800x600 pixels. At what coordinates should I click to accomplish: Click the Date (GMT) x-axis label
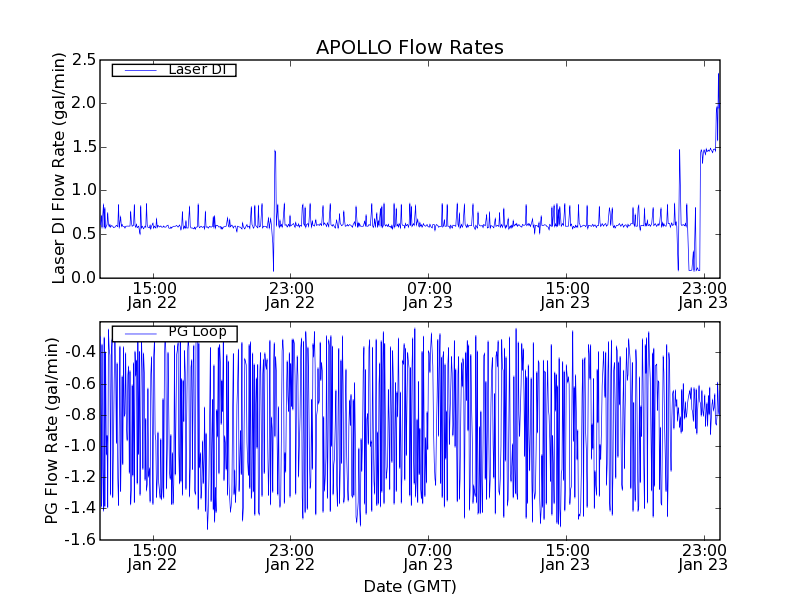[409, 586]
